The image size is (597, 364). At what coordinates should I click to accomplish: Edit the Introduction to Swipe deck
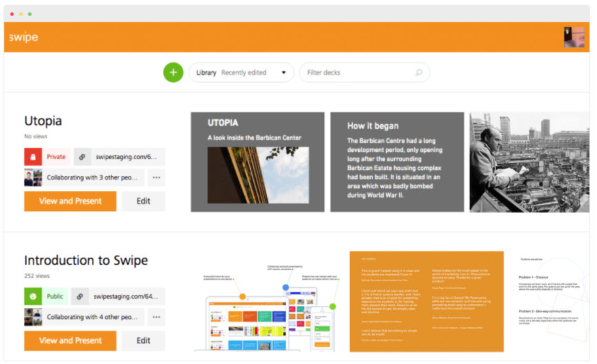143,341
